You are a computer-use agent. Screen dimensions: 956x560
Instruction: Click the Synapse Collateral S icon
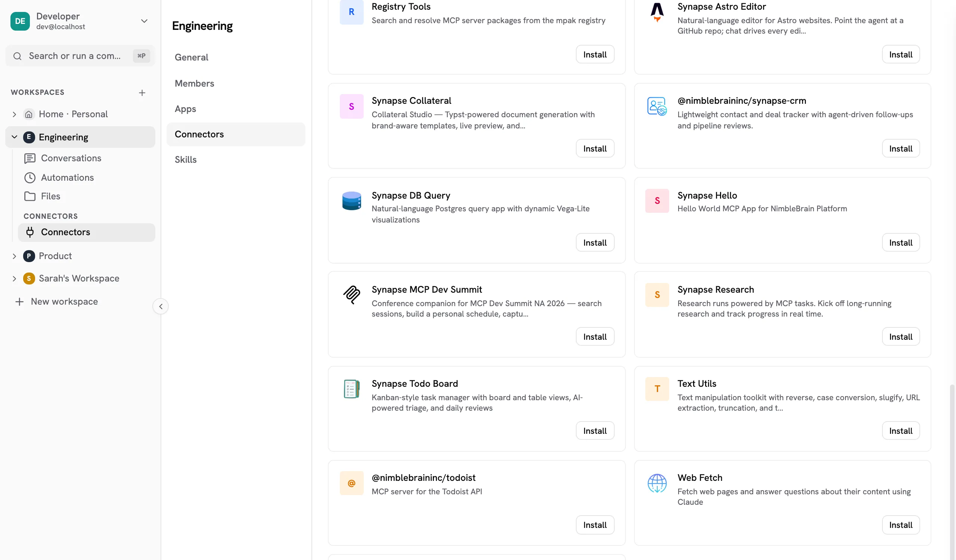point(351,106)
